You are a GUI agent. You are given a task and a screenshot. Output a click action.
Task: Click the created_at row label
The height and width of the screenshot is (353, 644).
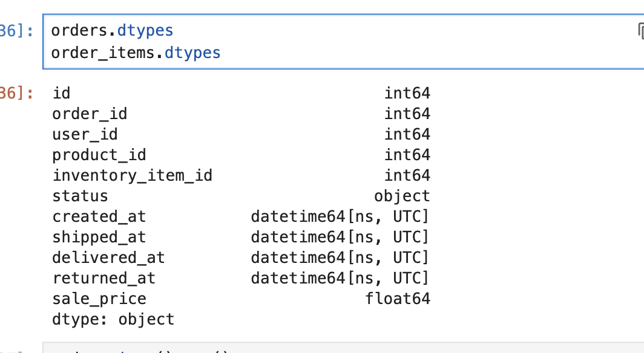point(99,216)
